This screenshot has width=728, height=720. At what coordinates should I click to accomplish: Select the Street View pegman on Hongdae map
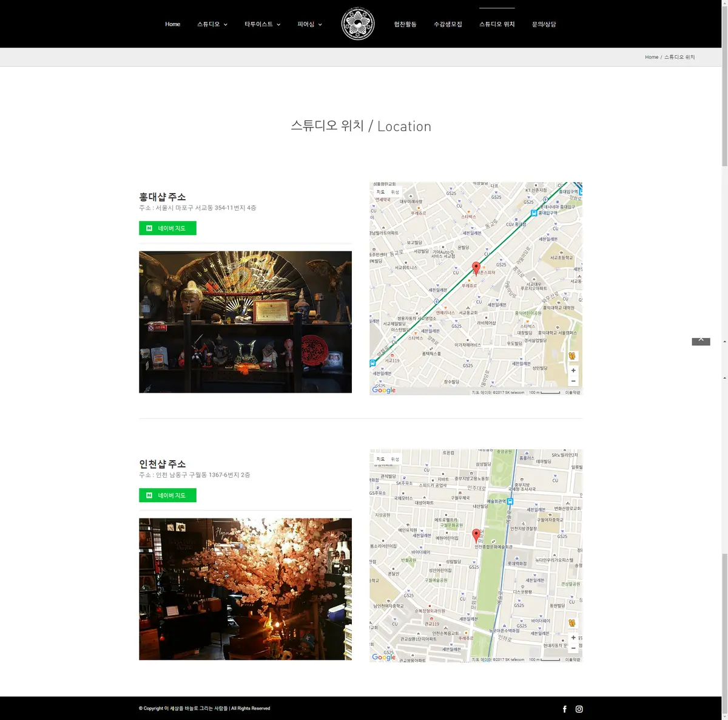click(572, 356)
